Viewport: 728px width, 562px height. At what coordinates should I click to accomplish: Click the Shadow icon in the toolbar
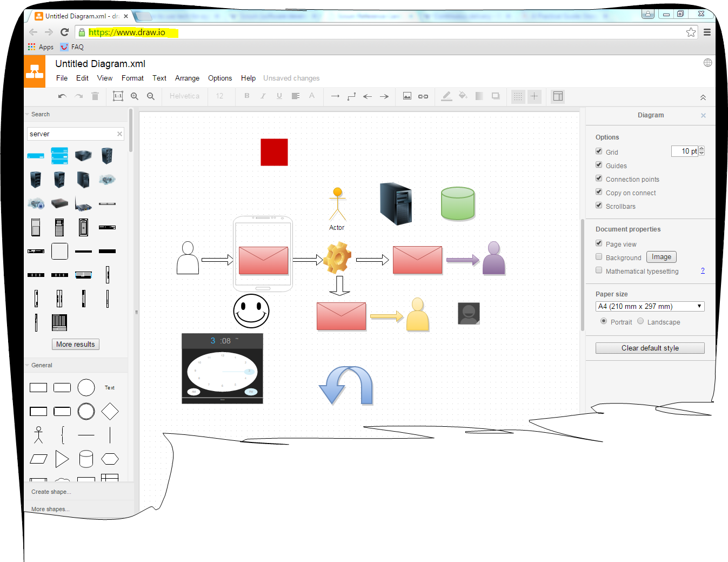(x=496, y=96)
